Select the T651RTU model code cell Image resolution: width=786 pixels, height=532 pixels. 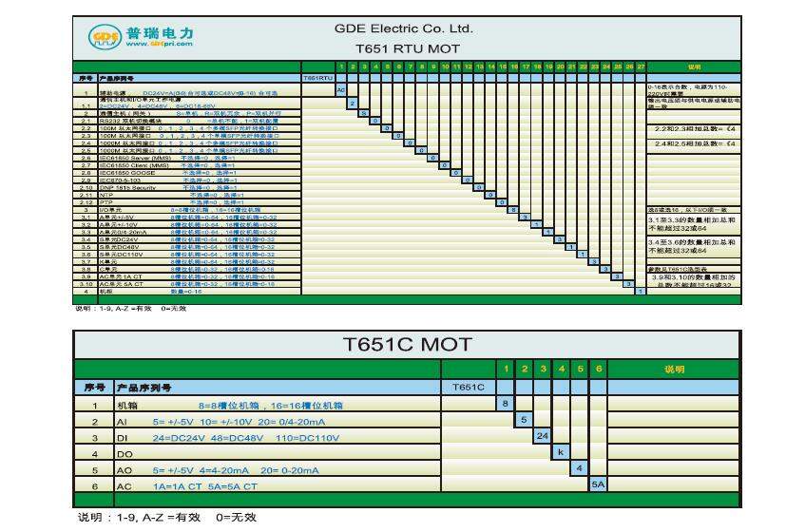click(x=316, y=77)
